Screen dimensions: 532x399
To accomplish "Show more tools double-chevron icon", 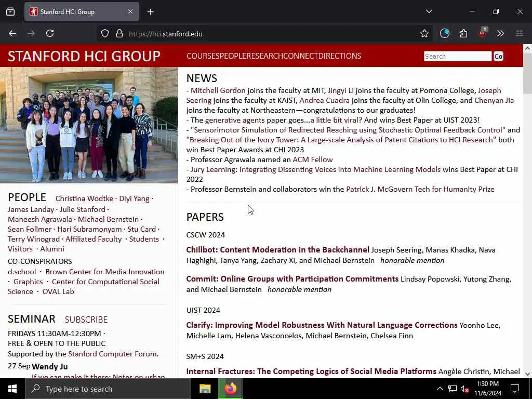I will point(500,33).
